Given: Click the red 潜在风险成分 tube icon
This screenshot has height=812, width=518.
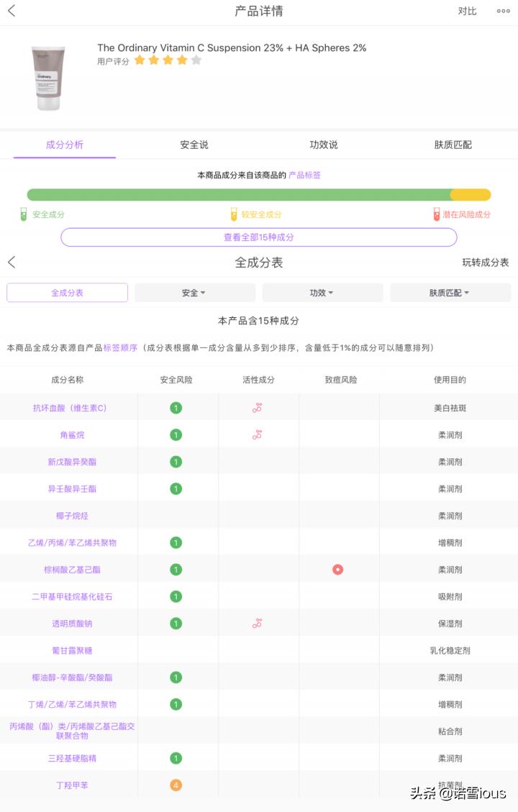Looking at the screenshot, I should click(x=437, y=214).
